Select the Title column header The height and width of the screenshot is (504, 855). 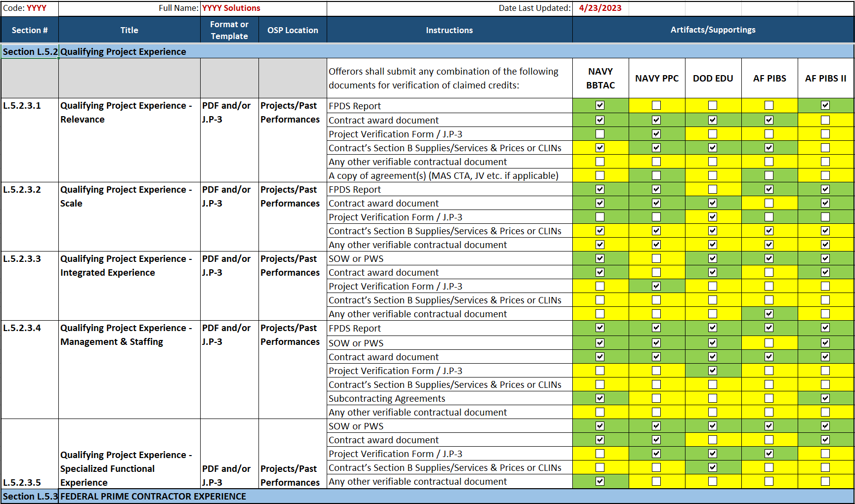coord(129,30)
